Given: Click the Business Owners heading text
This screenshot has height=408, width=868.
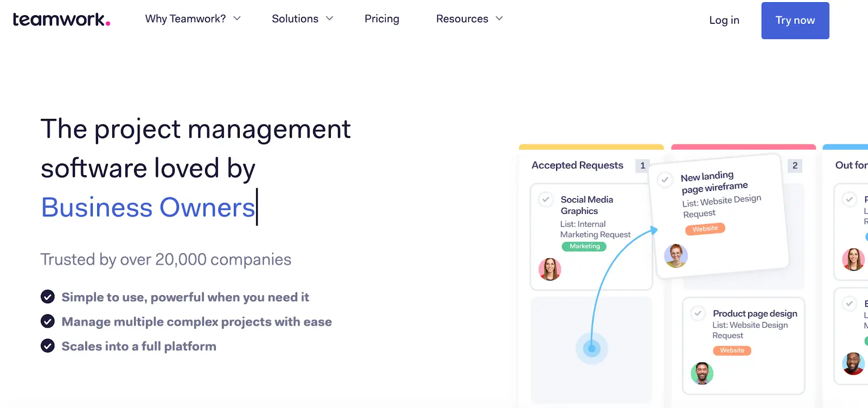Looking at the screenshot, I should click(x=148, y=207).
